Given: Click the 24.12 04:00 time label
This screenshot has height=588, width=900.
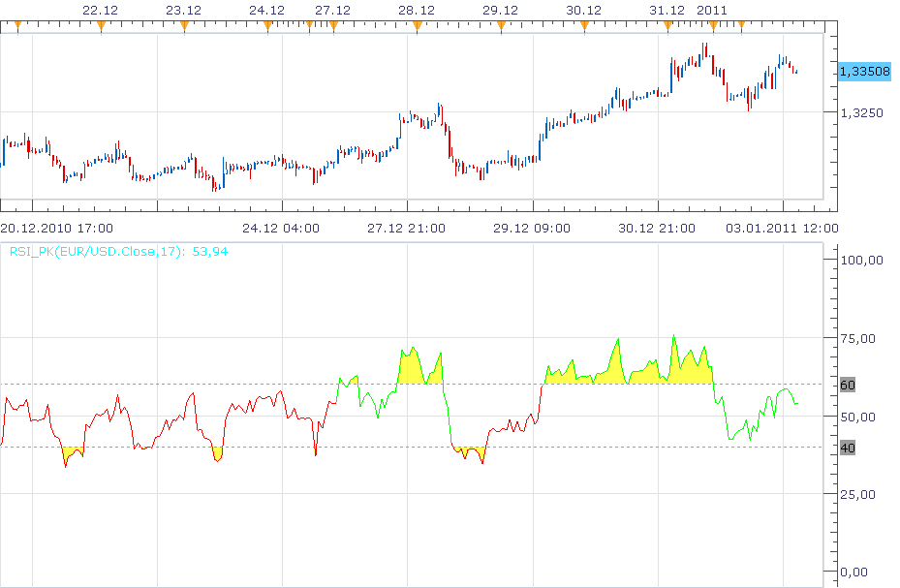Looking at the screenshot, I should [281, 229].
